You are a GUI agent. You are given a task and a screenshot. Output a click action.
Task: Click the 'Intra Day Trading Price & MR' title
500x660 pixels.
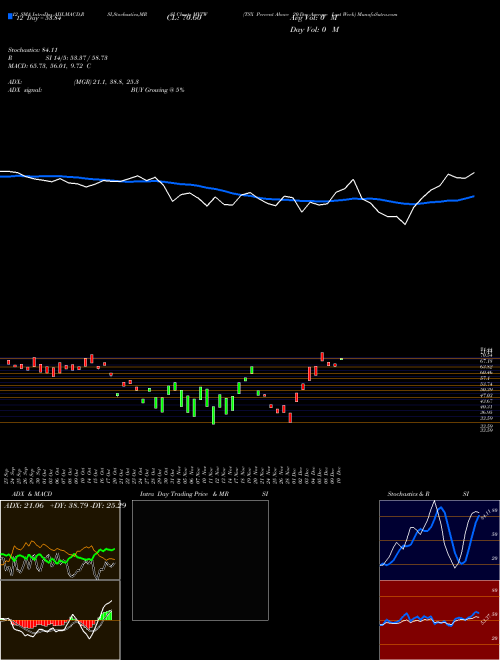184,494
